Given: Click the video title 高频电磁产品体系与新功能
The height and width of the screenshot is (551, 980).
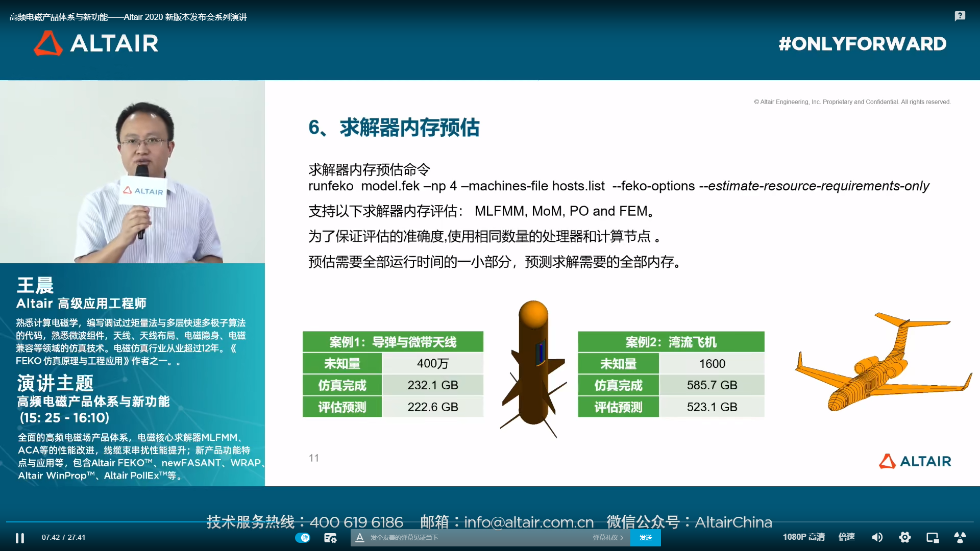Looking at the screenshot, I should point(128,17).
